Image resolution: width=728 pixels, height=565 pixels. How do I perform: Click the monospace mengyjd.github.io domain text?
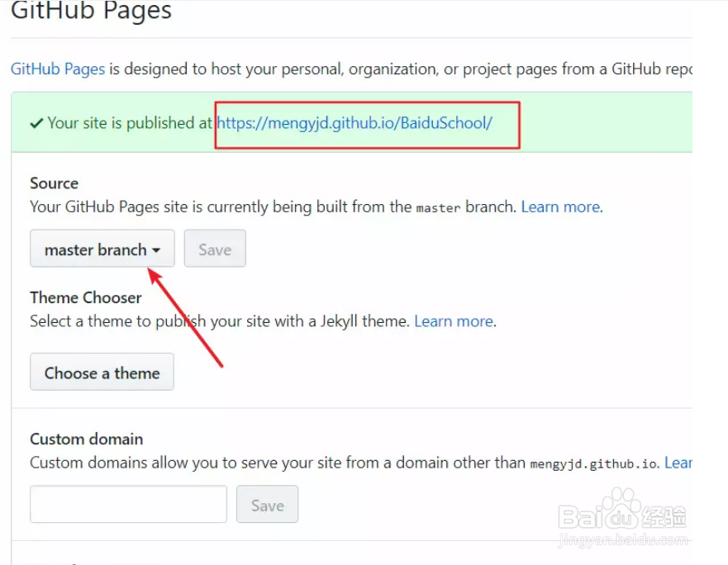593,463
